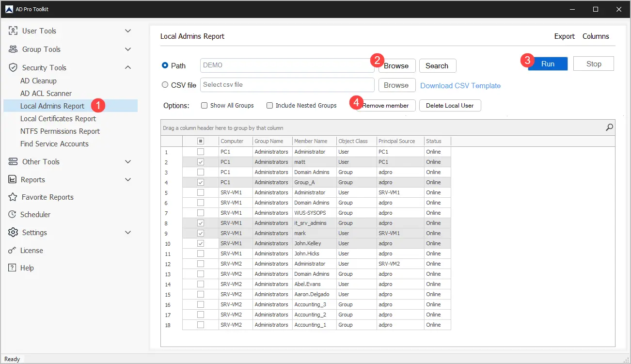Screen dimensions: 631x364
Task: Toggle the select-all checkbox in header
Action: click(x=201, y=141)
